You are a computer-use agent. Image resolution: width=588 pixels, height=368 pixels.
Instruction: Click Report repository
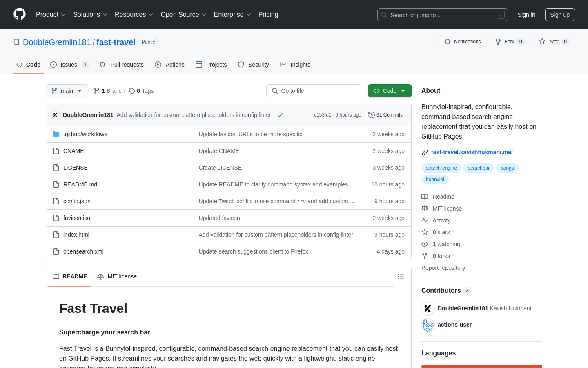coord(443,268)
